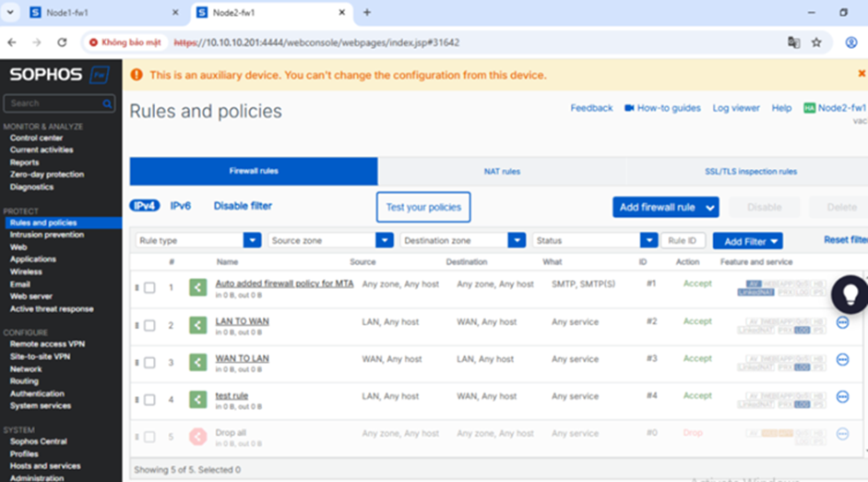Bookmark this page with the star icon

pos(816,42)
